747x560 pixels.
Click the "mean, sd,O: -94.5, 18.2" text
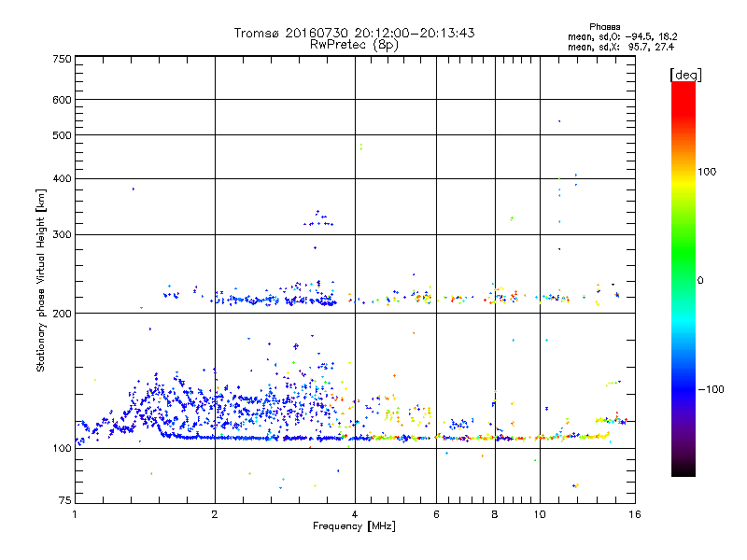[622, 36]
